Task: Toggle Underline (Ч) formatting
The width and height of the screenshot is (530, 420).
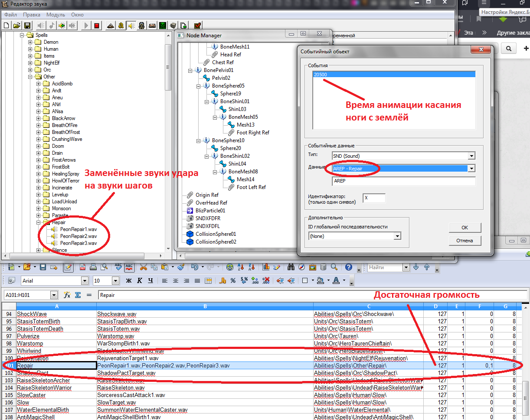Action: click(150, 281)
